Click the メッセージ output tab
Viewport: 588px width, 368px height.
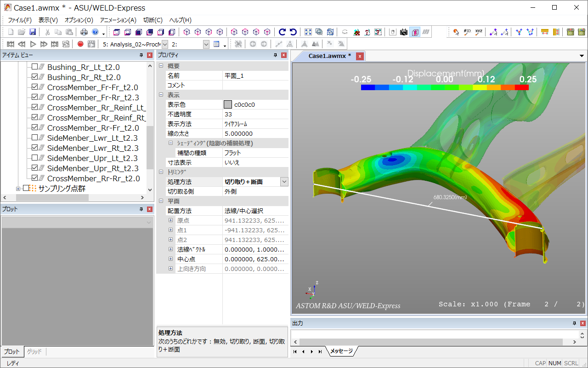click(x=341, y=351)
